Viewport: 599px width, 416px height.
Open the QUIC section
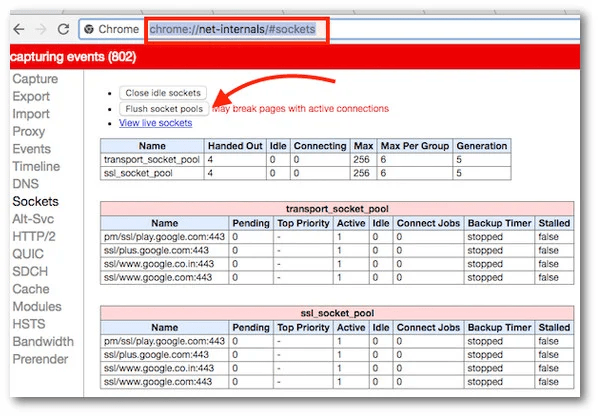click(x=28, y=254)
